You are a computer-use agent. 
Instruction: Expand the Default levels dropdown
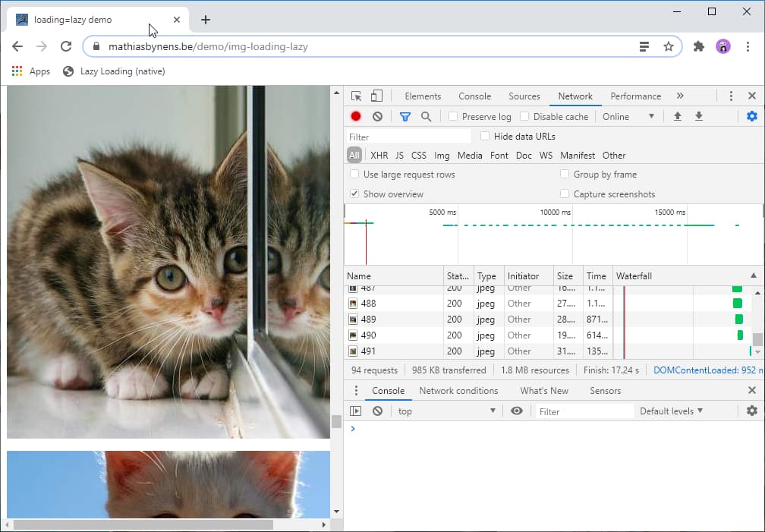click(671, 411)
